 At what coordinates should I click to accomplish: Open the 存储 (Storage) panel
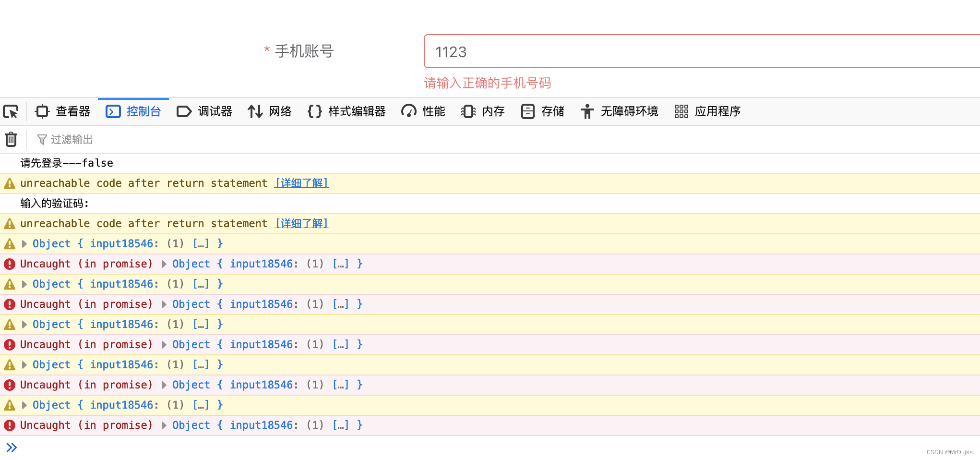pyautogui.click(x=542, y=111)
